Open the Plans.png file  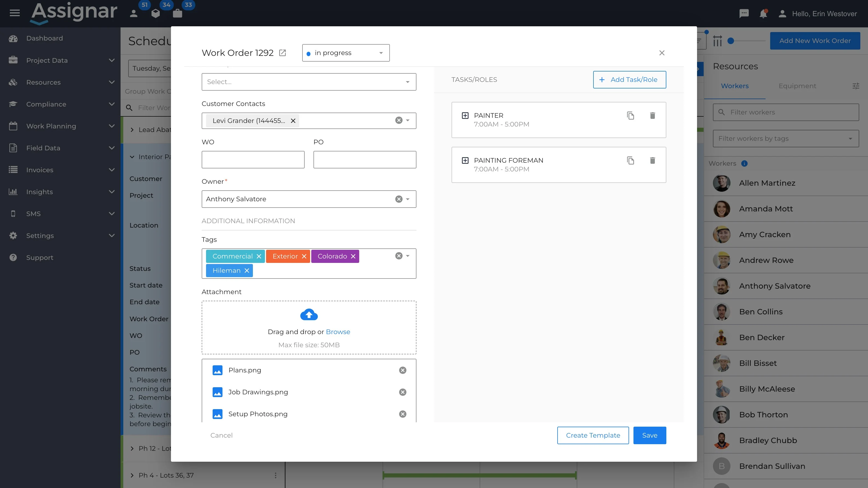pos(245,370)
